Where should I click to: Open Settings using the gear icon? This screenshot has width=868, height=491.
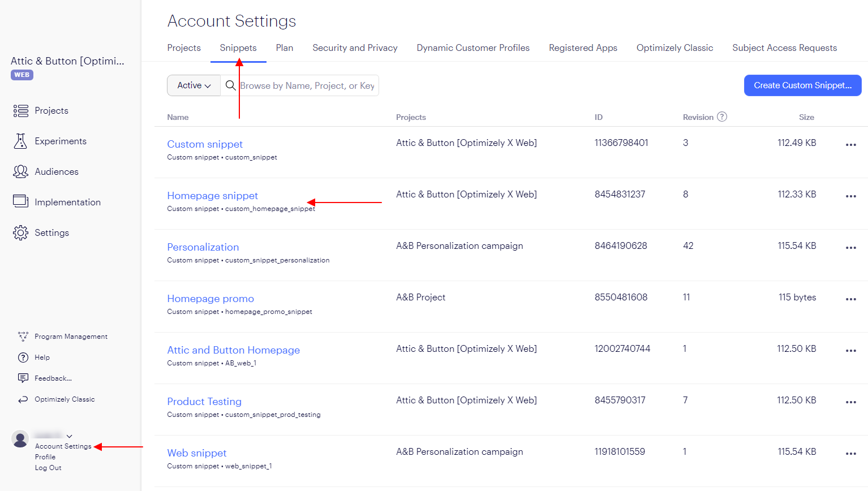click(21, 232)
